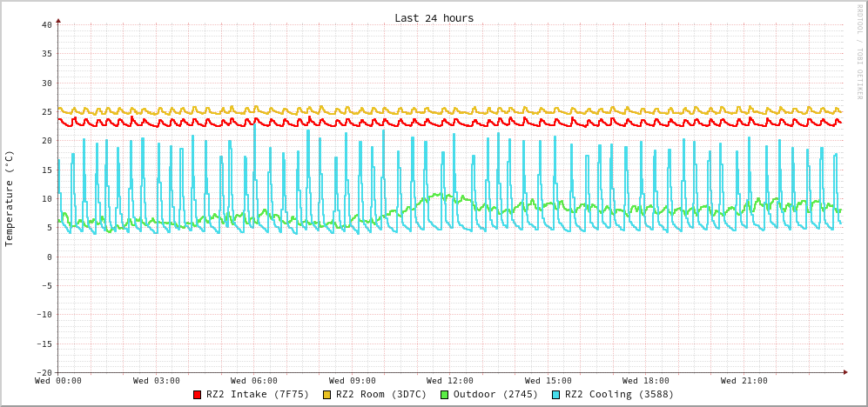This screenshot has height=407, width=868.
Task: Click the -20 value on temperature axis
Action: click(44, 372)
